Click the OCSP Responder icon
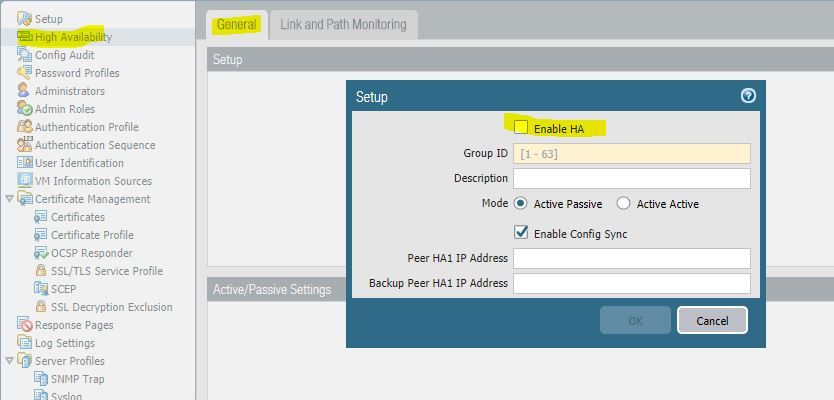Screen dimensions: 834x400 41,253
